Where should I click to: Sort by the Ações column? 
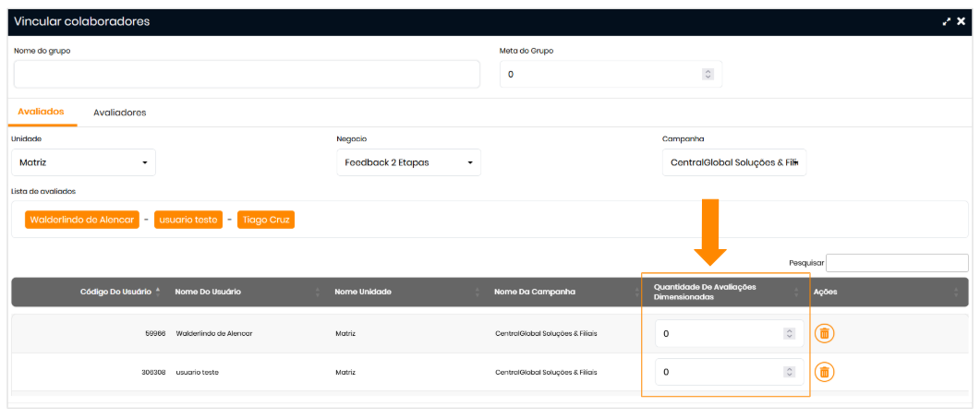coord(824,292)
